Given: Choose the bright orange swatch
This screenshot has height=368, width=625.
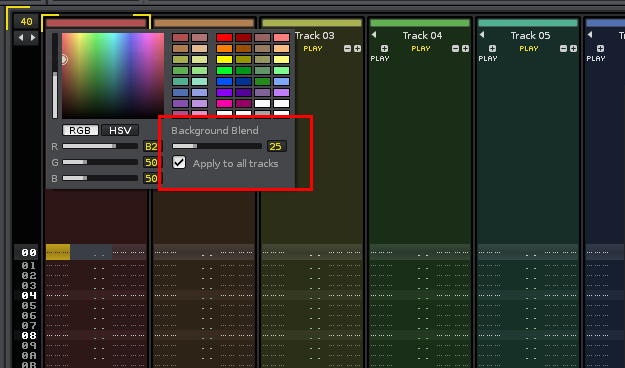Looking at the screenshot, I should coord(224,49).
